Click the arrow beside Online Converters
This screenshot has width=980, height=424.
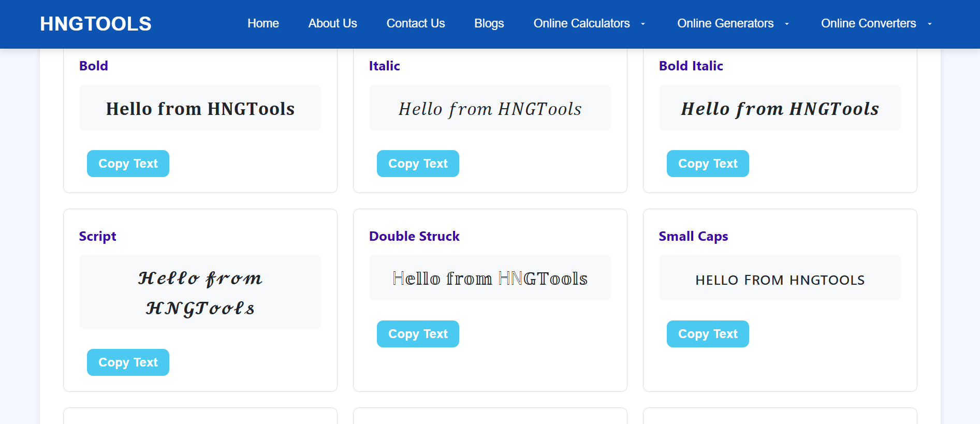point(930,24)
